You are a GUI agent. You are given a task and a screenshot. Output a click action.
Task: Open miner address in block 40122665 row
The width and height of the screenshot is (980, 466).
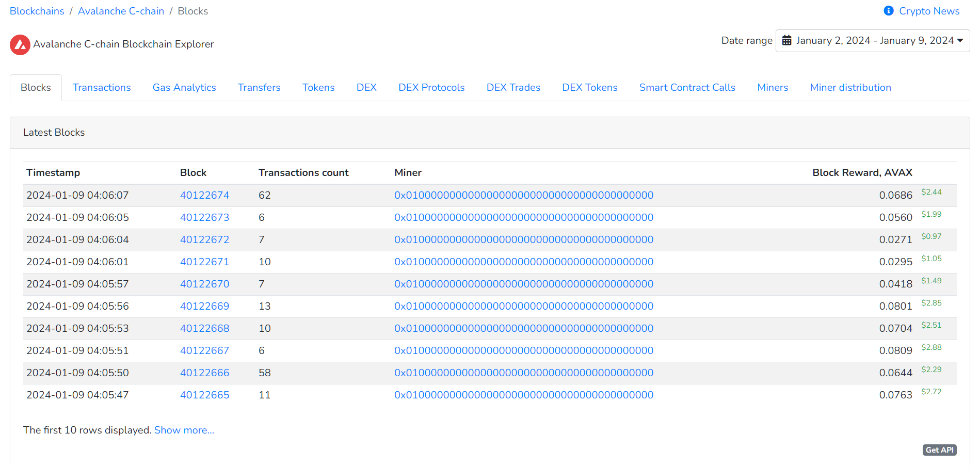click(x=524, y=395)
